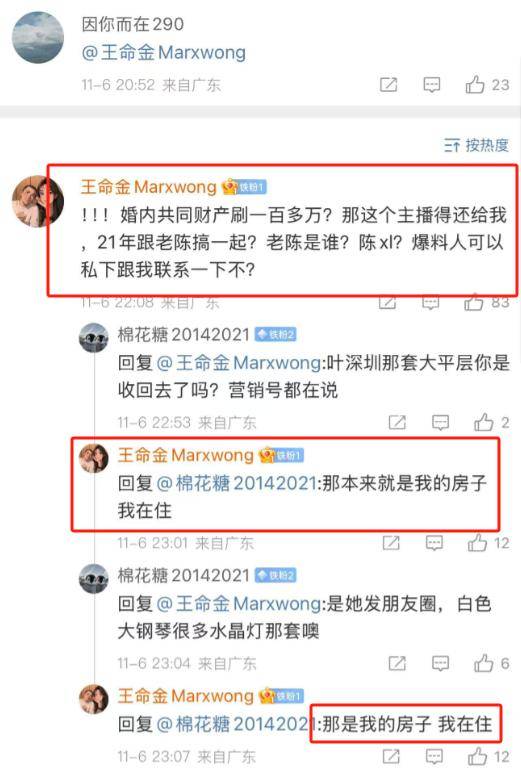Open 因你而在290 profile name
521x775 pixels.
coord(132,24)
